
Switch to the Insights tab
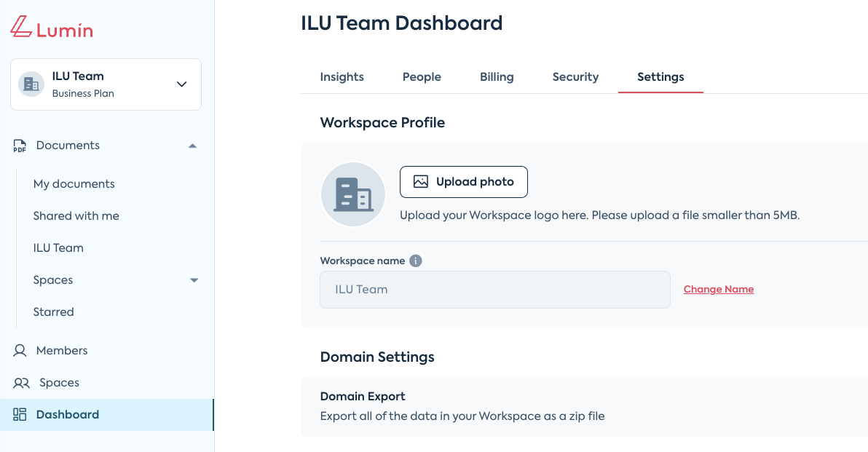pyautogui.click(x=342, y=77)
